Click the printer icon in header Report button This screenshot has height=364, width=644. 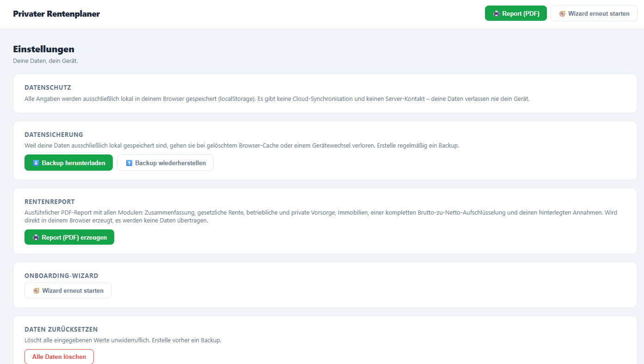click(x=497, y=13)
